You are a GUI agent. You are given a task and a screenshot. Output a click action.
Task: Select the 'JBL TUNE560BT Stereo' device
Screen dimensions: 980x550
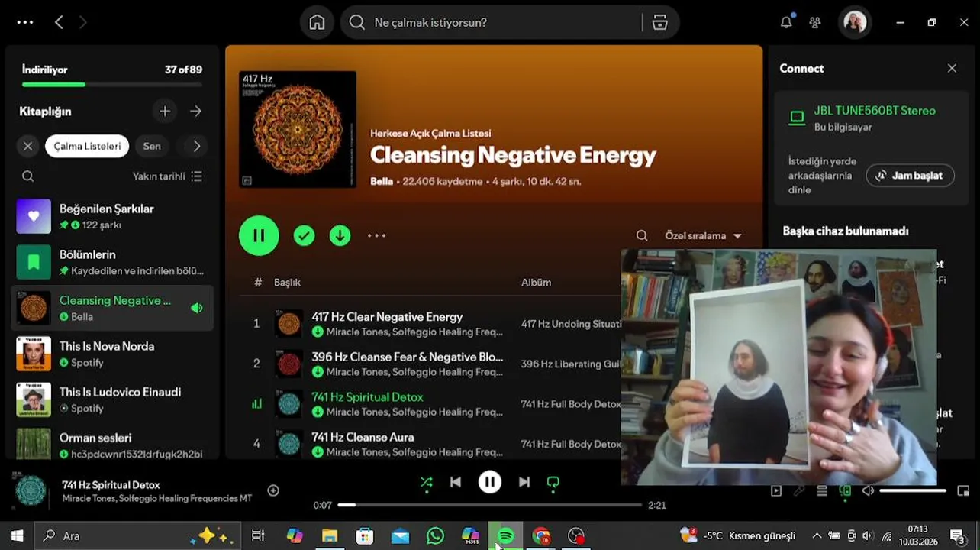875,111
